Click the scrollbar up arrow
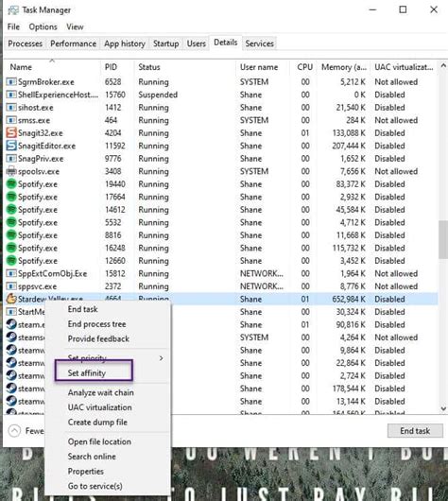Image resolution: width=448 pixels, height=501 pixels. pos(443,65)
